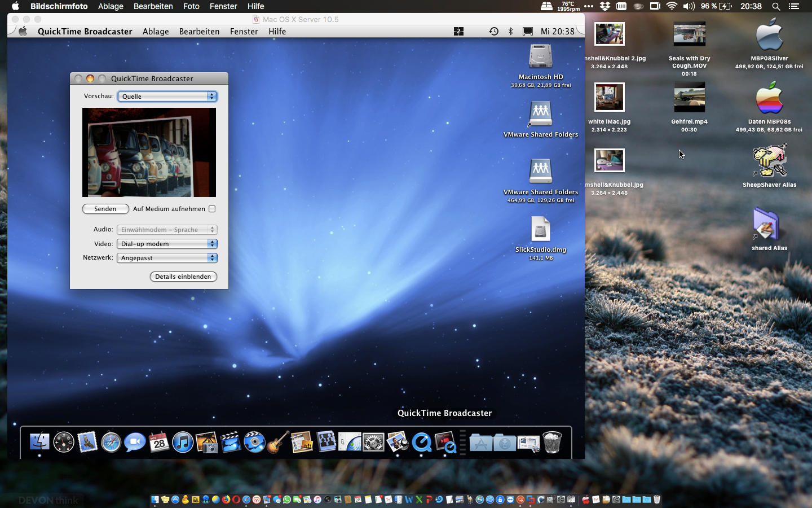Click the guest clock Mi 20:38
The image size is (812, 508).
pyautogui.click(x=558, y=32)
